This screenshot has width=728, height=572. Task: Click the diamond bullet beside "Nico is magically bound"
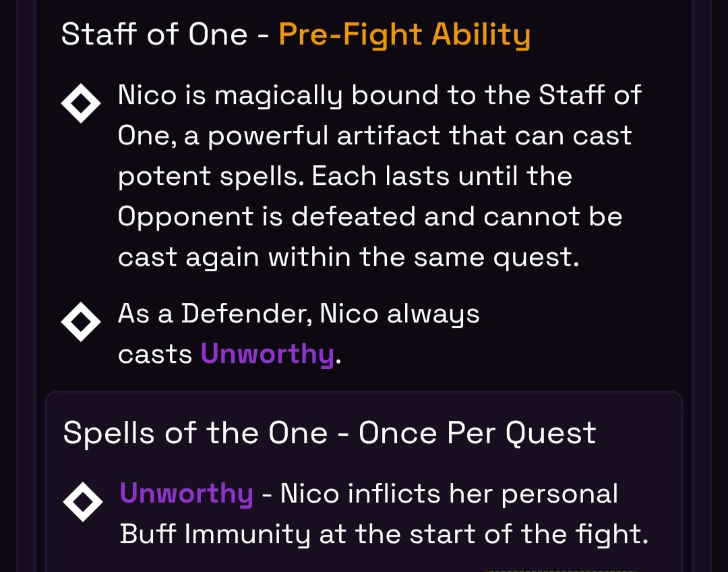(x=81, y=103)
